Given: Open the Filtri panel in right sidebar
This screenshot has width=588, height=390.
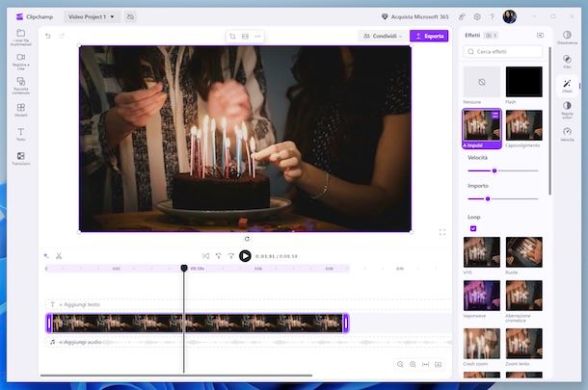Looking at the screenshot, I should tap(567, 63).
